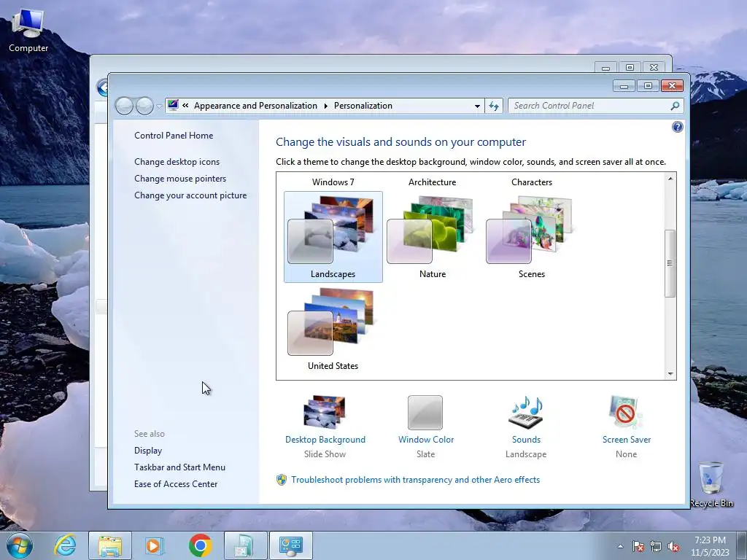Viewport: 747px width, 560px height.
Task: Click the Control Panel address bar icon
Action: point(173,105)
